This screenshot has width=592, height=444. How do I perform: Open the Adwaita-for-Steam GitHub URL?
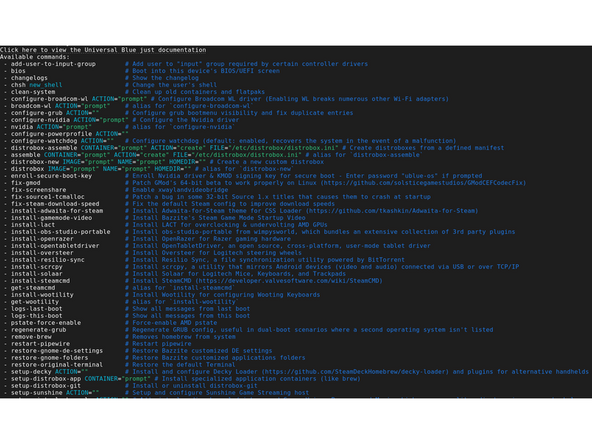point(392,211)
